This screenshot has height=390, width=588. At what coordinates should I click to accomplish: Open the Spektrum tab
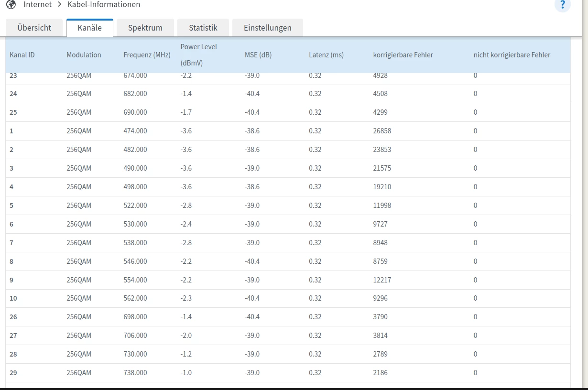click(x=145, y=28)
